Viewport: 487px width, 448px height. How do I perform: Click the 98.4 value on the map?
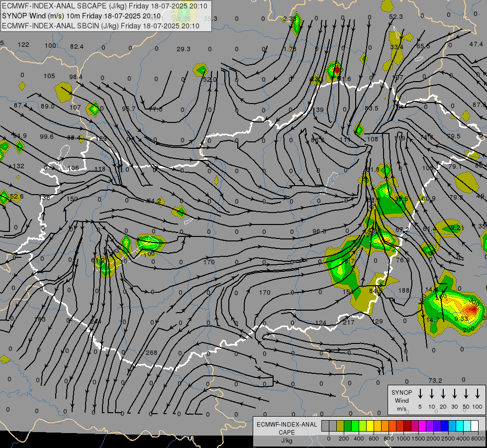pyautogui.click(x=76, y=77)
